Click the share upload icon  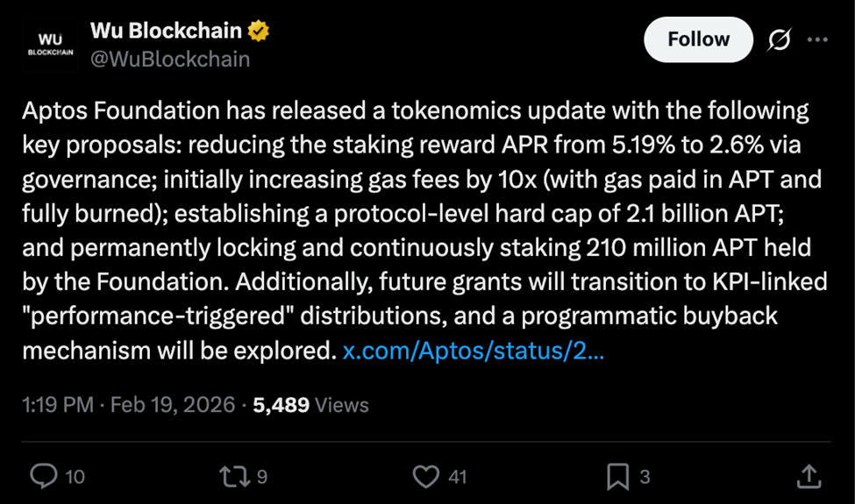point(809,476)
